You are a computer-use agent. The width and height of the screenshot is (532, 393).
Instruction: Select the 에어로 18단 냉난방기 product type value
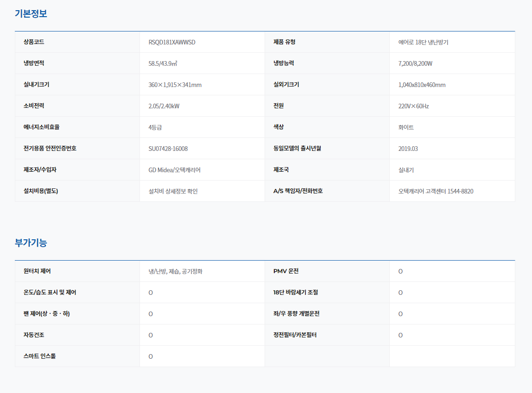(423, 42)
